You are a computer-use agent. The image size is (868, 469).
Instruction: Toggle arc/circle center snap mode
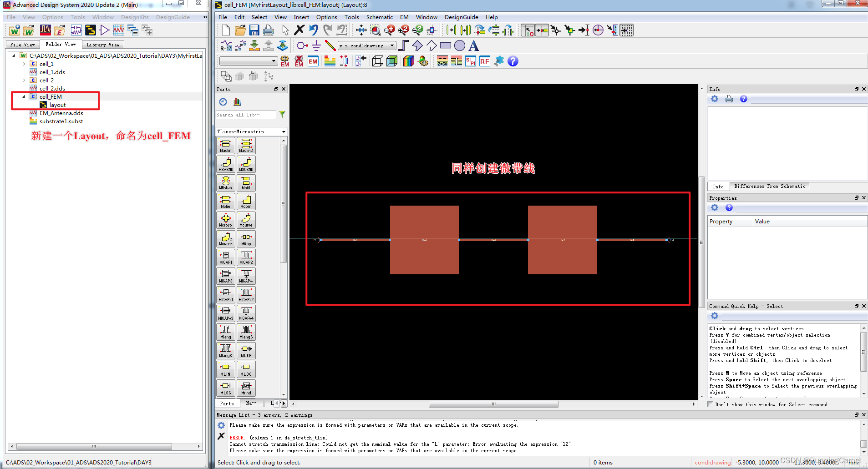point(598,30)
